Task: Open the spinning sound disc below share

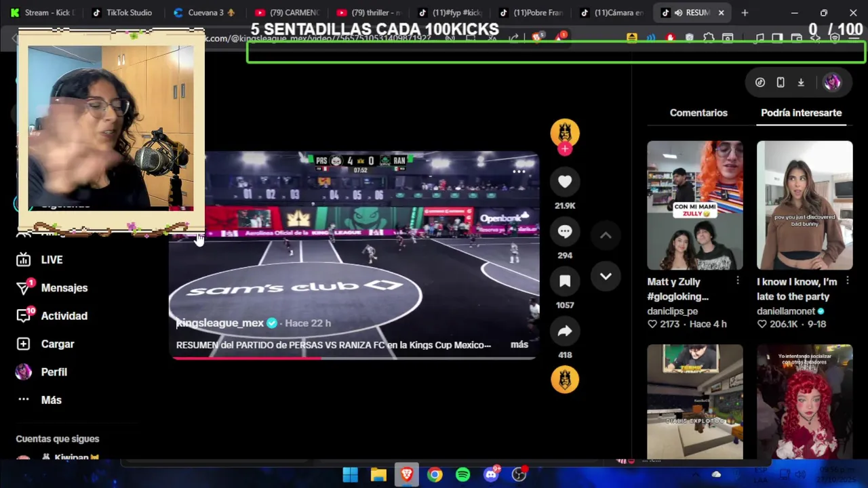Action: tap(565, 380)
